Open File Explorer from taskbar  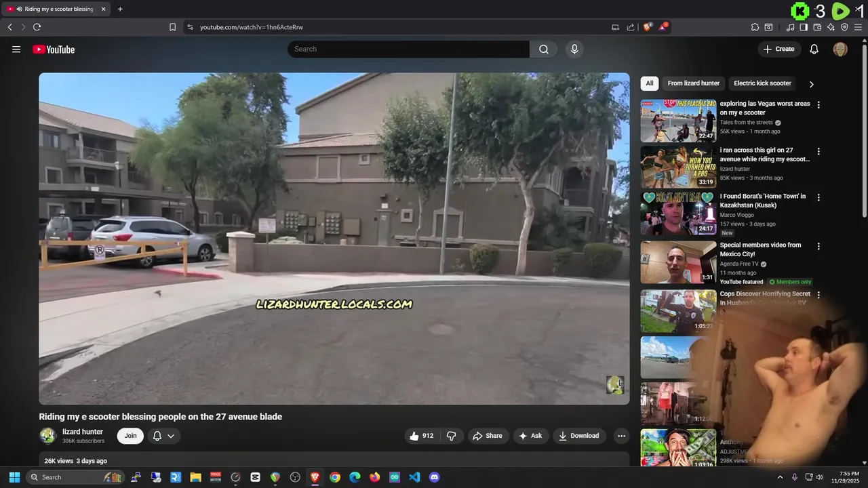click(x=195, y=477)
